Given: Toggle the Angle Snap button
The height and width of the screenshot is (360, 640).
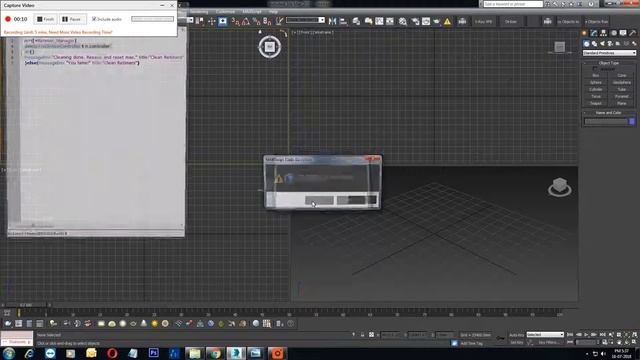Looking at the screenshot, I should (246, 21).
